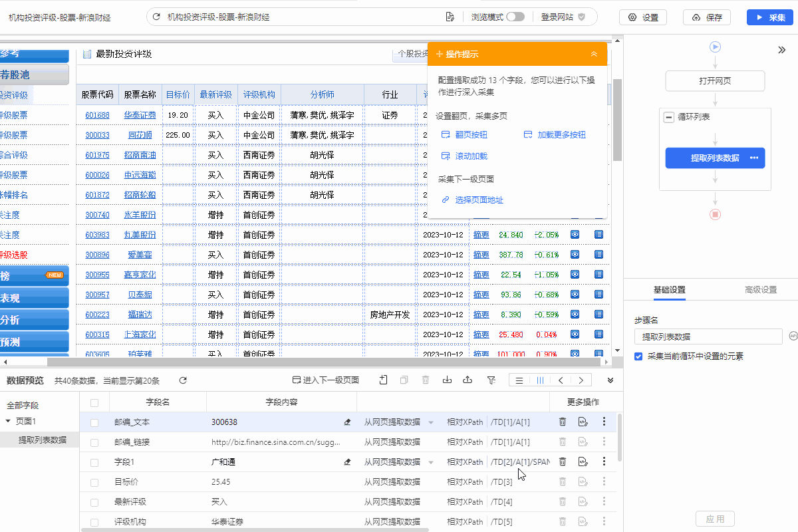
Task: Select 全部字段 in the field tree
Action: (23, 405)
